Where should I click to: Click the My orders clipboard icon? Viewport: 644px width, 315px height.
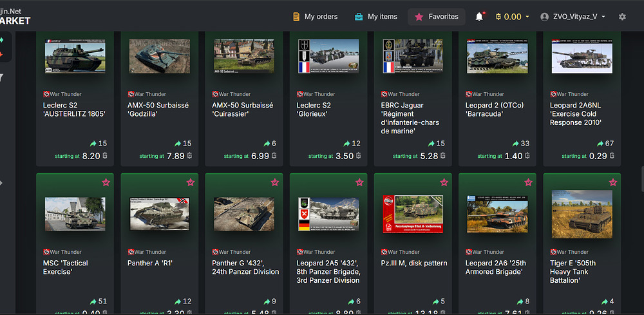(x=296, y=17)
